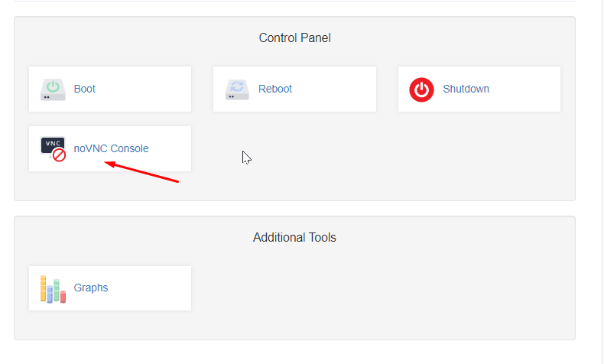The height and width of the screenshot is (364, 604).
Task: Click the Additional Tools heading
Action: pos(294,238)
